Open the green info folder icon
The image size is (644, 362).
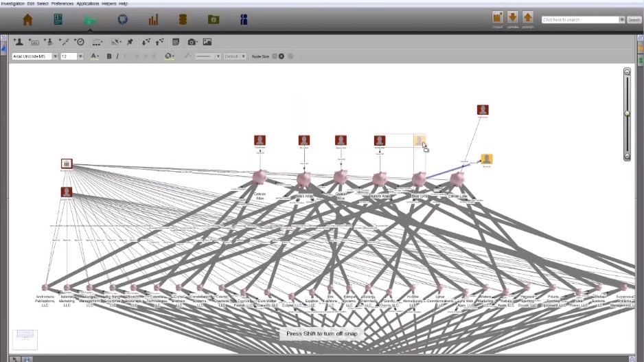pos(213,19)
